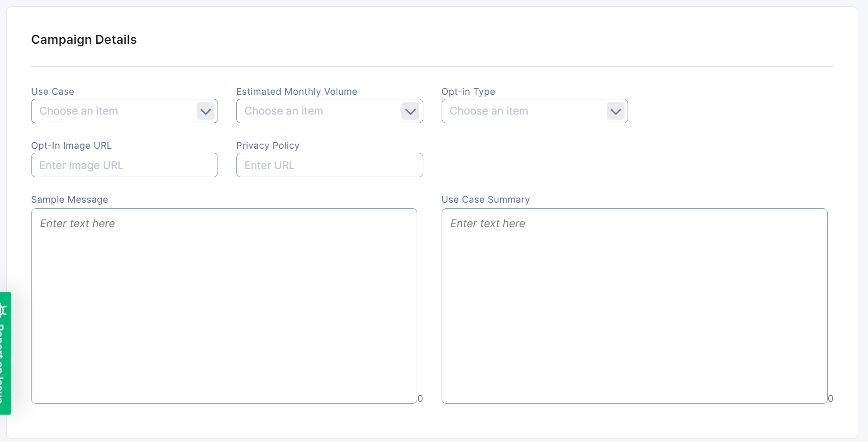The image size is (868, 442).
Task: Open the green Report an Issue tab
Action: click(x=5, y=362)
